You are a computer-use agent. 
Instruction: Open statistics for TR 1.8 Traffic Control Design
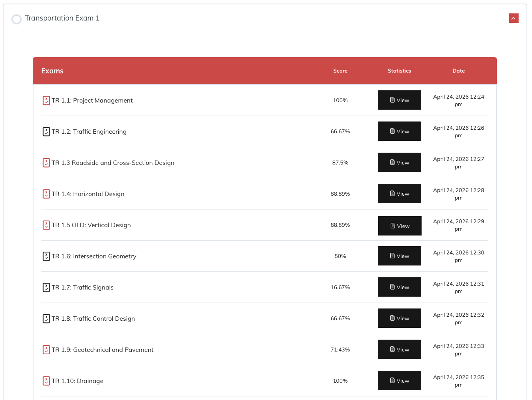399,318
